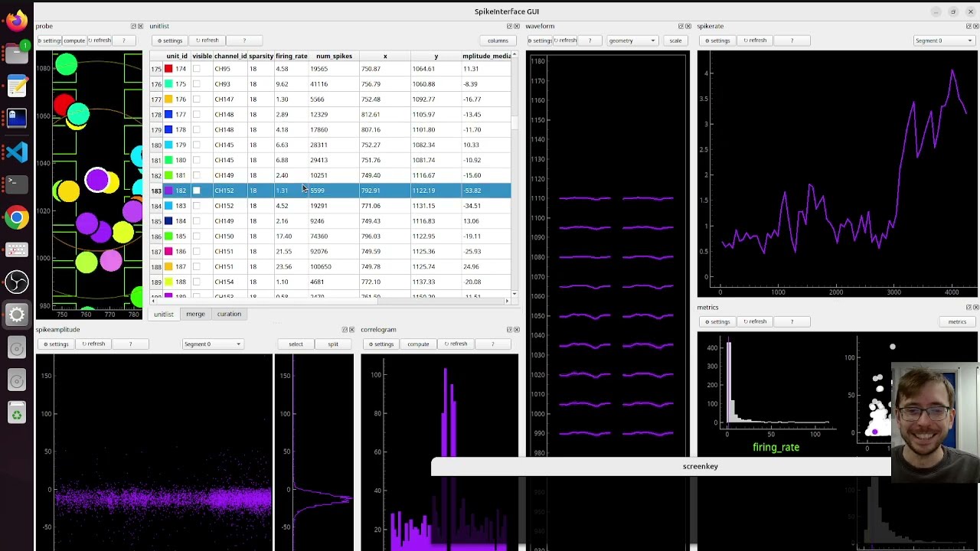The height and width of the screenshot is (551, 980).
Task: Toggle visibility checkbox for unit 184
Action: pos(197,221)
